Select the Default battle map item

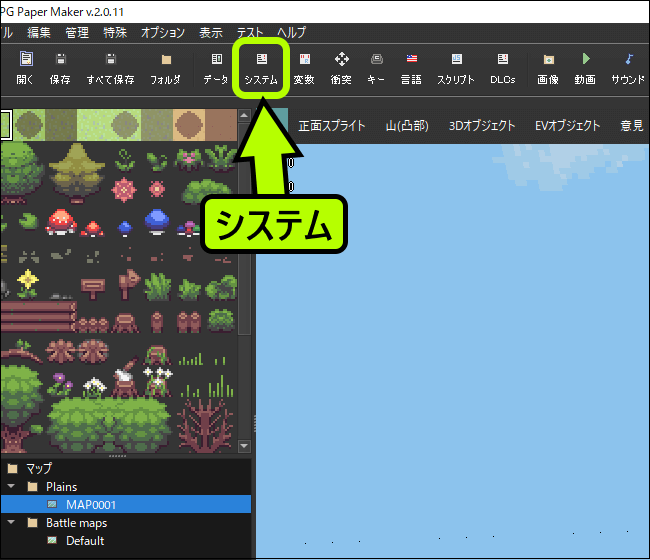[85, 541]
